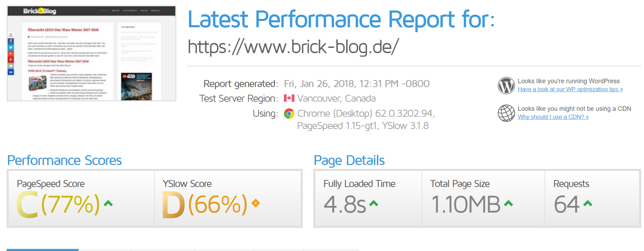Screen dimensions: 644x251
Task: Click the Canadian flag icon
Action: pyautogui.click(x=289, y=98)
